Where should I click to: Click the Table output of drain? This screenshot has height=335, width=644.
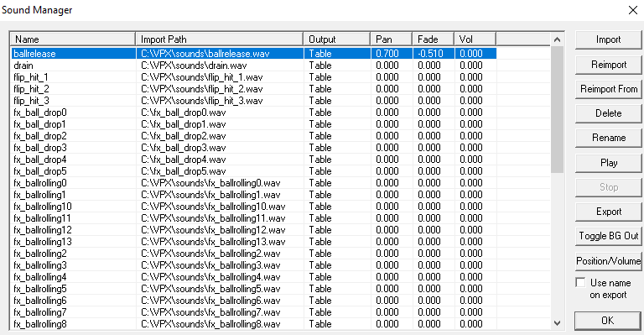320,65
